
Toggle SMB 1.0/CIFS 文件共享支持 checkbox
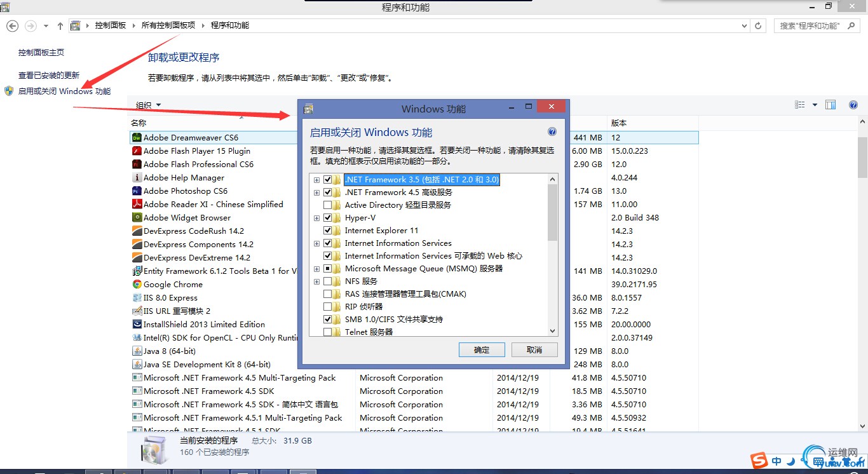[x=328, y=320]
